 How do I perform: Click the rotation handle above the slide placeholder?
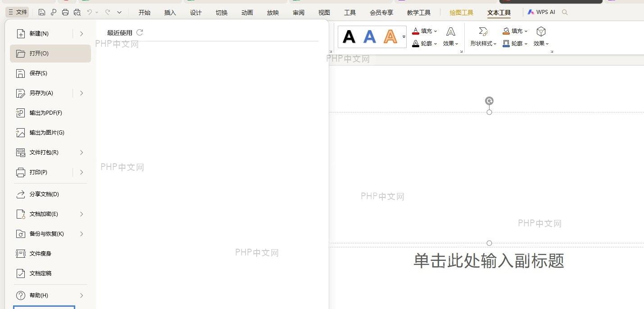pyautogui.click(x=489, y=101)
